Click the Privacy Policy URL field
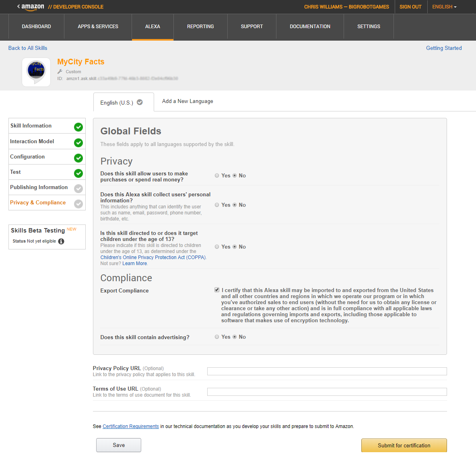The width and height of the screenshot is (476, 457). click(x=327, y=371)
